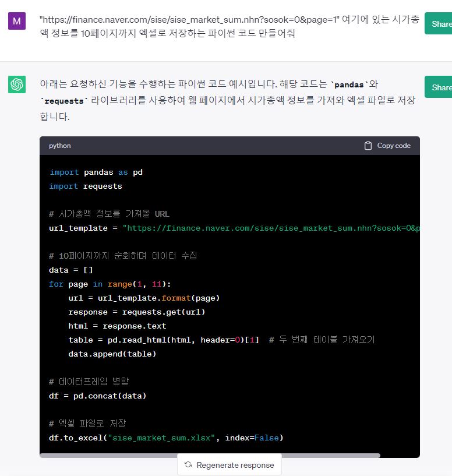
Task: Click the 'import pandas as pd' line
Action: (96, 172)
